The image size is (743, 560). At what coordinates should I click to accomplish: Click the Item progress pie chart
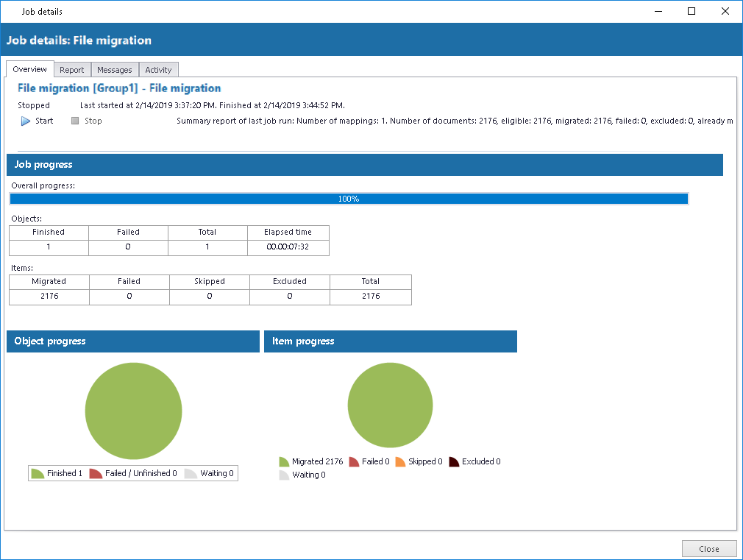point(390,406)
